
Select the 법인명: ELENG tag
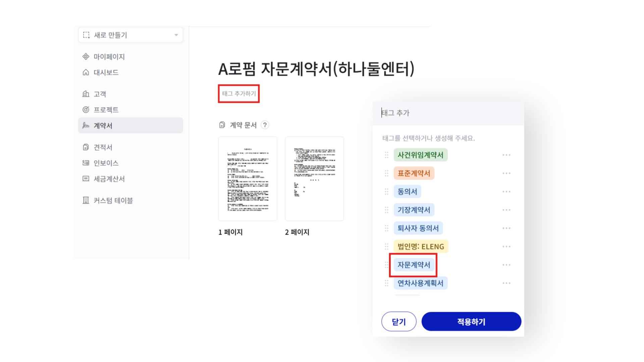[421, 247]
